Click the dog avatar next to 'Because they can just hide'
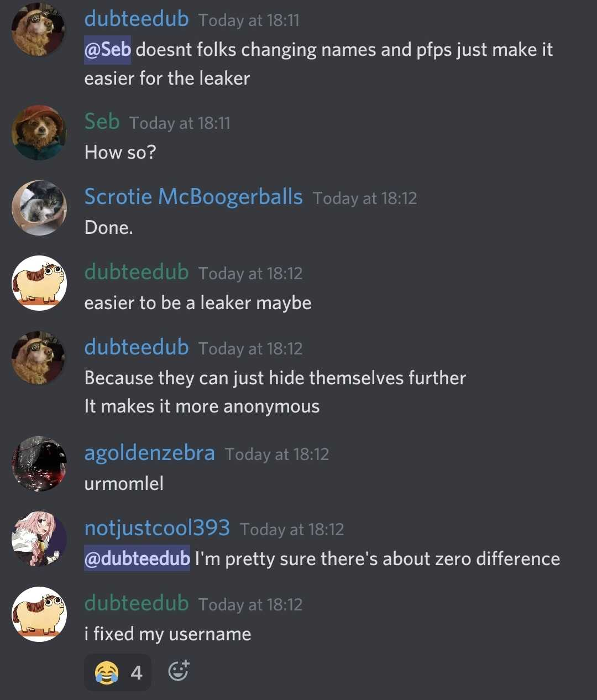The height and width of the screenshot is (700, 597). coord(39,358)
